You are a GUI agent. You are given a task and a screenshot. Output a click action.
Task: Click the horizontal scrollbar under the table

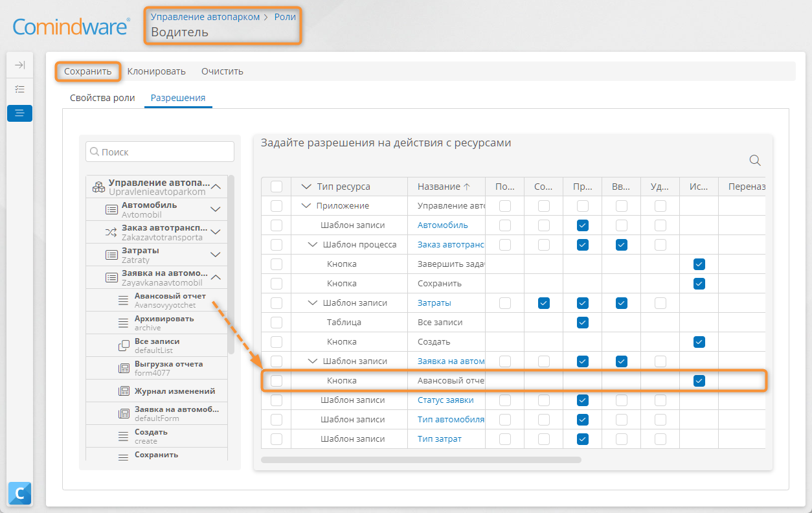pyautogui.click(x=421, y=460)
